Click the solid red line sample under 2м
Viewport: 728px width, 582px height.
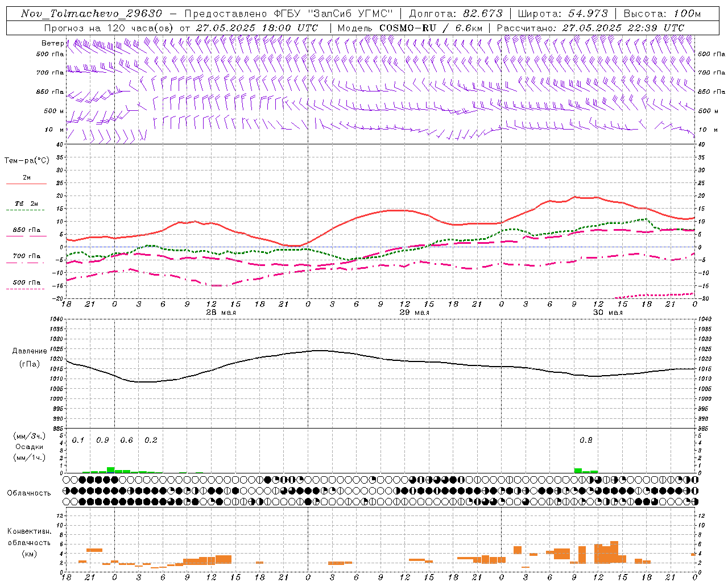pyautogui.click(x=26, y=184)
